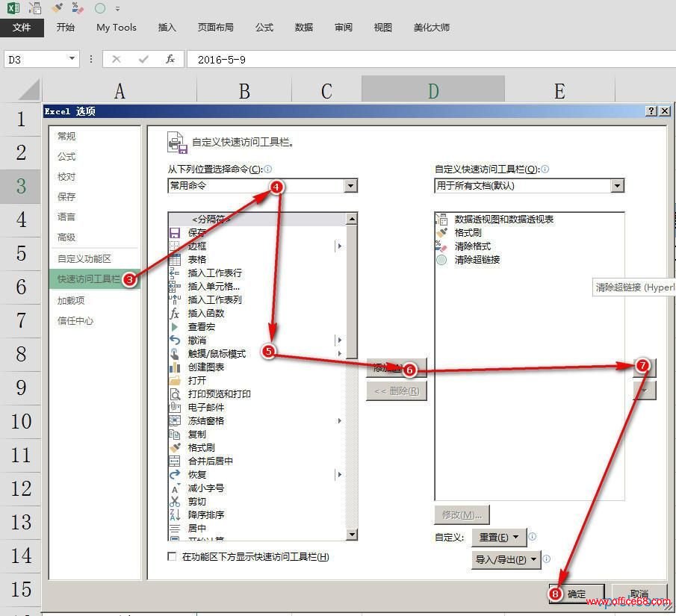Enable 在功能区下方显示快速访问工具栏 checkbox
Image resolution: width=676 pixels, height=616 pixels.
tap(173, 557)
